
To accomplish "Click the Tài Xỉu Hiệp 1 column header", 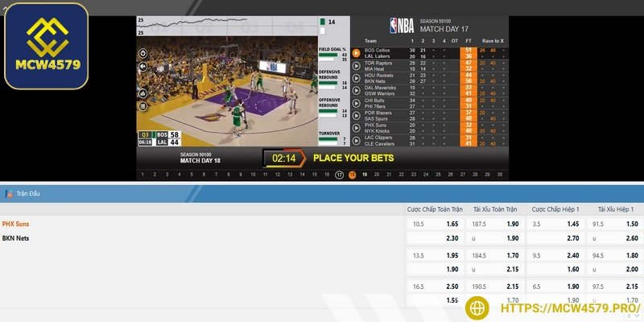I will pyautogui.click(x=616, y=209).
